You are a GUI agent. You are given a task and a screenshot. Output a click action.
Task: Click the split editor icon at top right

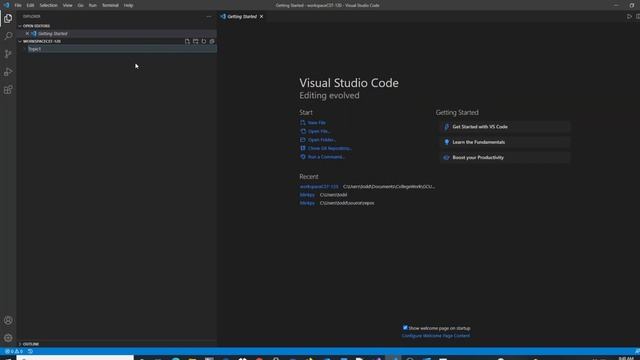pos(638,17)
